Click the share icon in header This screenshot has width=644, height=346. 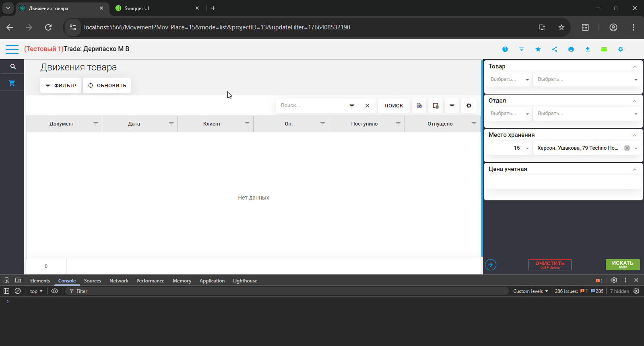tap(555, 49)
